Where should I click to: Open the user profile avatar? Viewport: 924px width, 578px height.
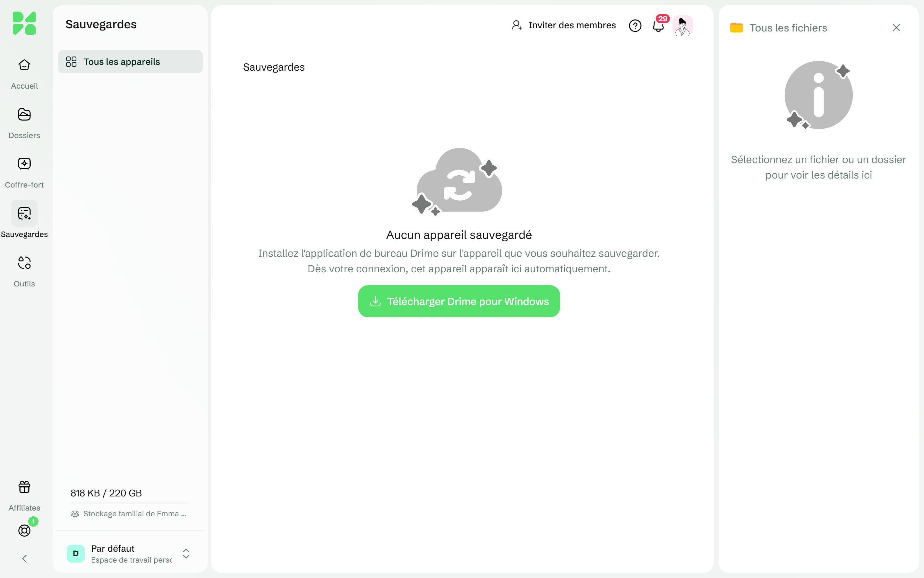[x=683, y=26]
